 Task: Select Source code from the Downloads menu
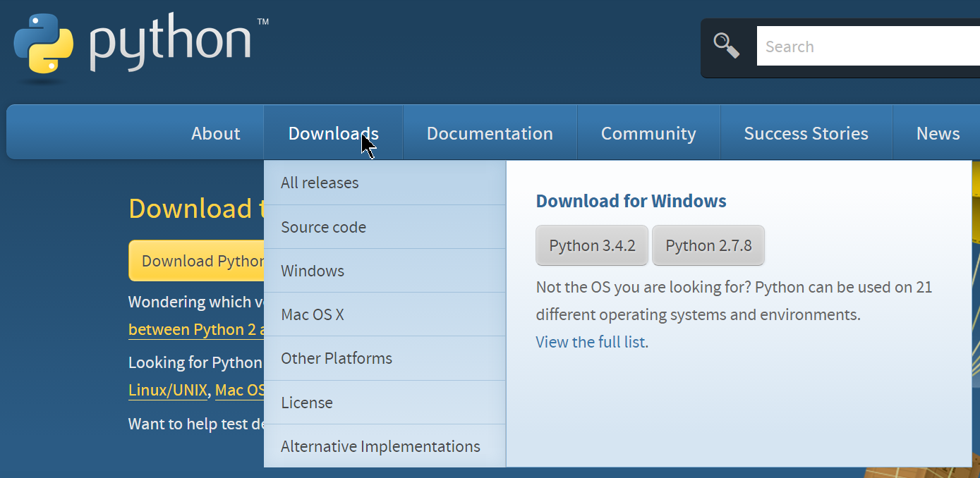pyautogui.click(x=323, y=226)
